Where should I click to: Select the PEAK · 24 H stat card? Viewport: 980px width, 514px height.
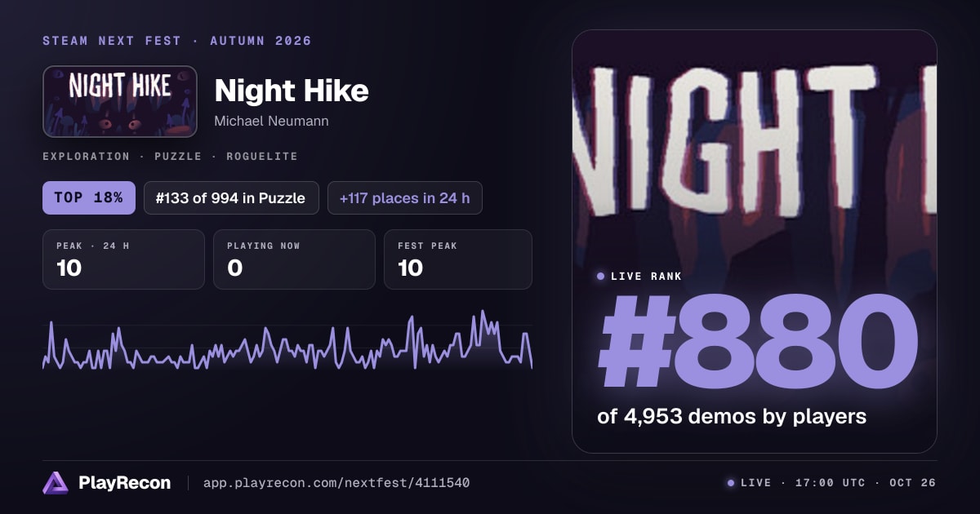click(x=123, y=259)
